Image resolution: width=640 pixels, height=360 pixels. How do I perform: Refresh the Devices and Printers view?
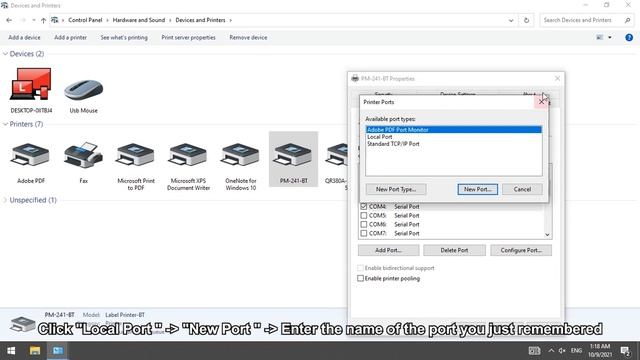pyautogui.click(x=526, y=20)
